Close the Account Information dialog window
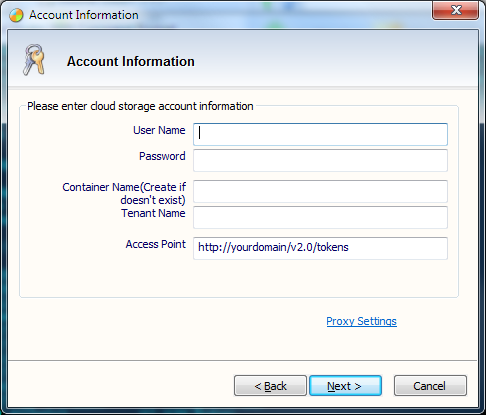486x415 pixels. pos(455,10)
